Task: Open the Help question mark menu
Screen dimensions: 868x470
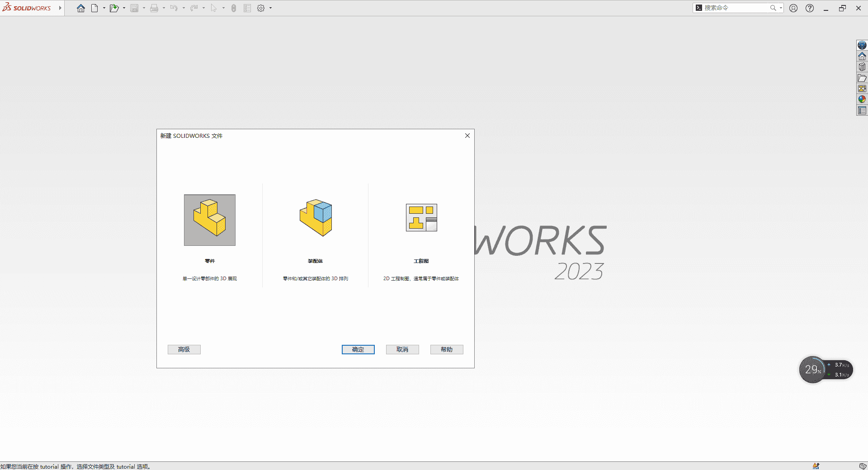Action: (x=809, y=8)
